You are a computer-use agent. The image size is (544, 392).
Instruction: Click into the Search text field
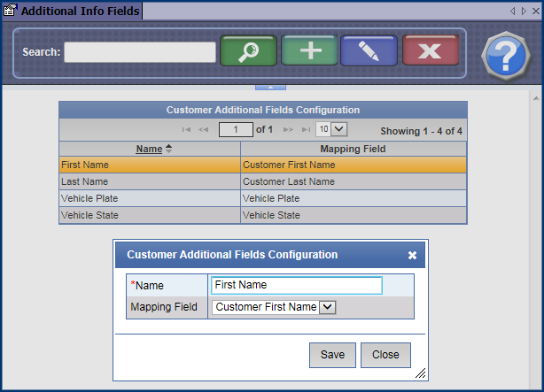click(x=140, y=52)
